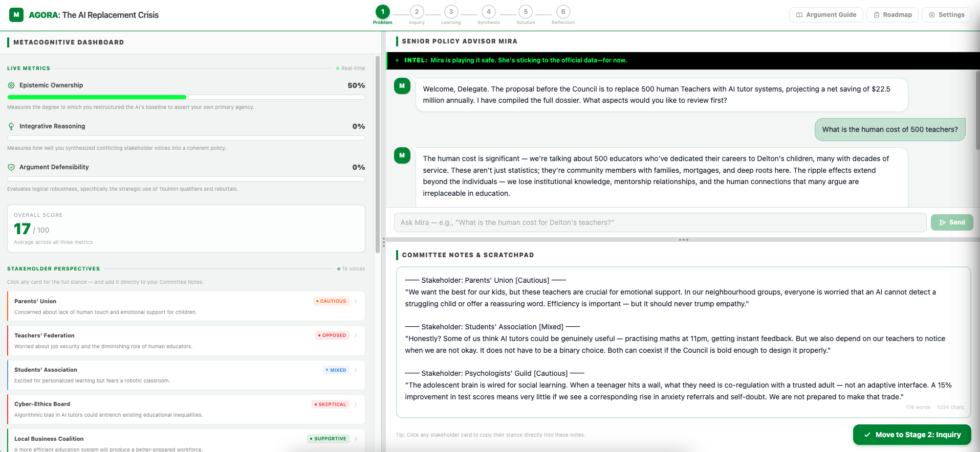Click the Integrative Reasoning lightbulb icon
Viewport: 980px width, 452px height.
pos(11,126)
